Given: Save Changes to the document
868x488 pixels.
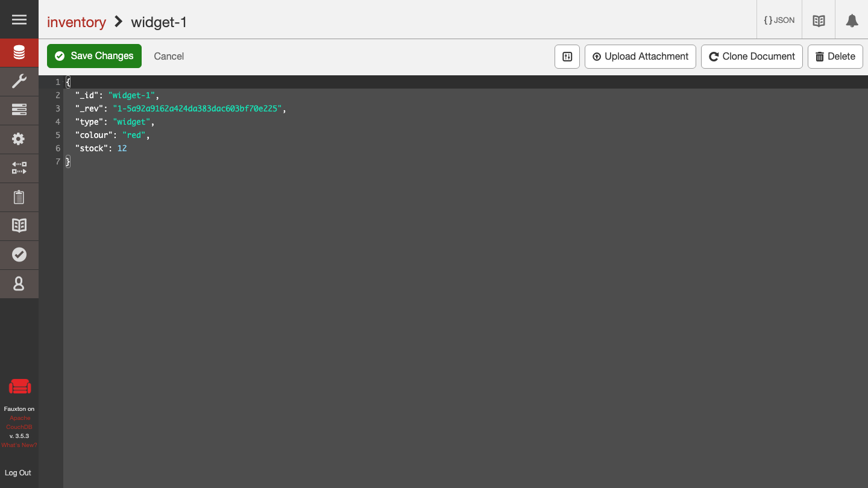Looking at the screenshot, I should point(95,56).
